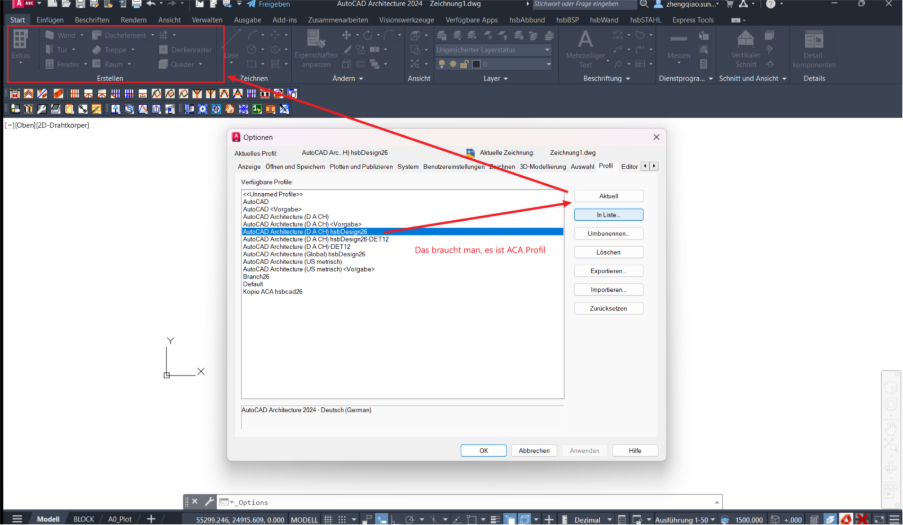
Task: Toggle polar tracking in status bar
Action: point(409,519)
